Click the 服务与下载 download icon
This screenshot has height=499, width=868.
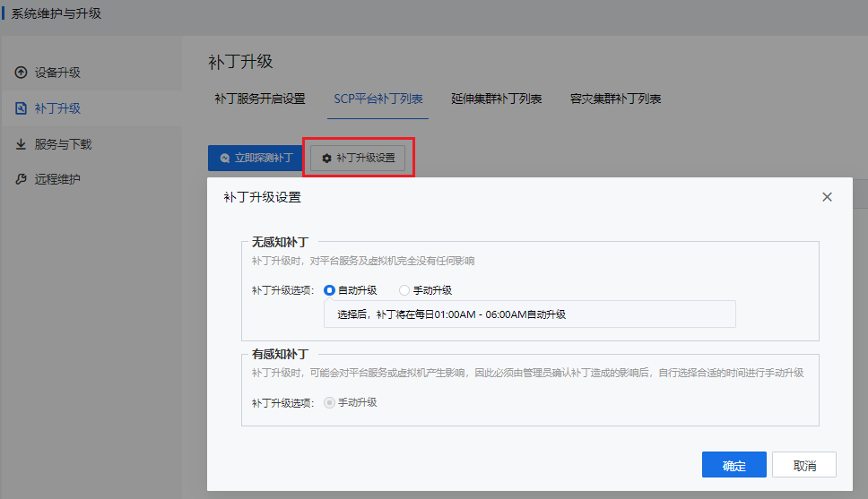21,144
